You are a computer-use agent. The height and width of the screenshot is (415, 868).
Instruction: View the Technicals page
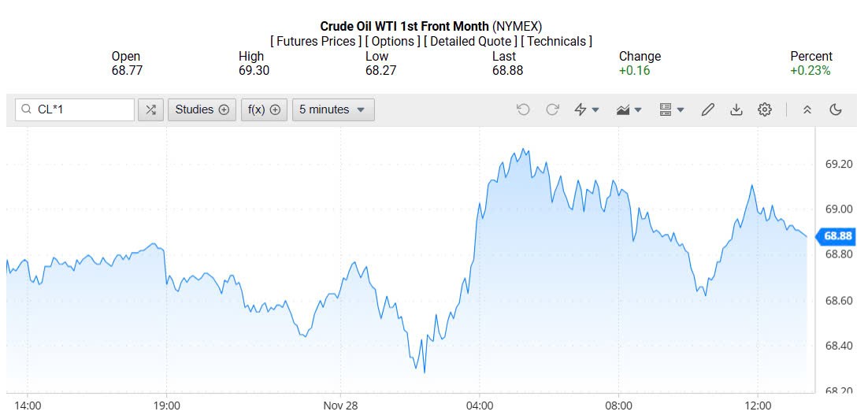[556, 41]
